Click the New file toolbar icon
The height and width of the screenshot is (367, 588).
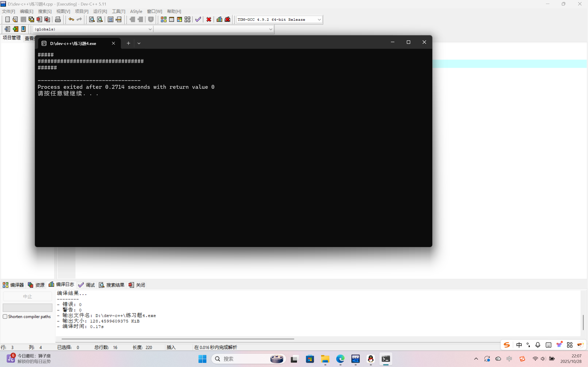pyautogui.click(x=7, y=19)
